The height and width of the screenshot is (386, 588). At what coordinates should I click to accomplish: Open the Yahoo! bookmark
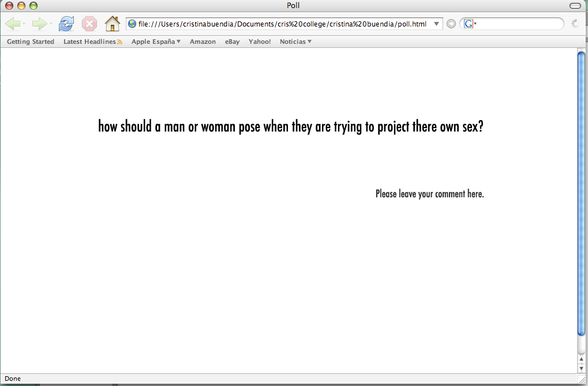(x=260, y=42)
